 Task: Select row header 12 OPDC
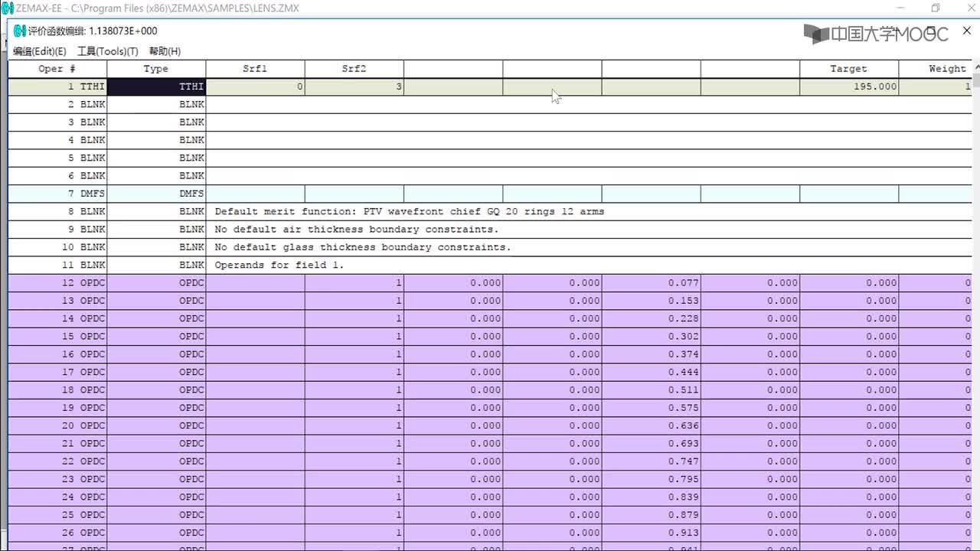[57, 282]
